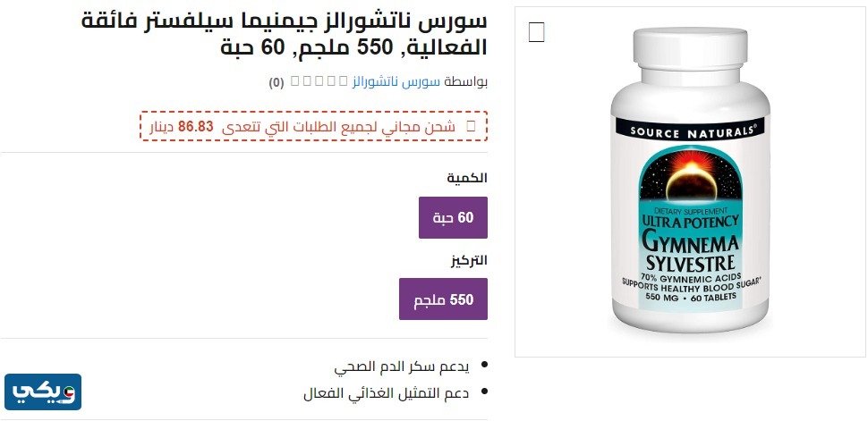Click the بواسطة text before brand name

(x=466, y=82)
